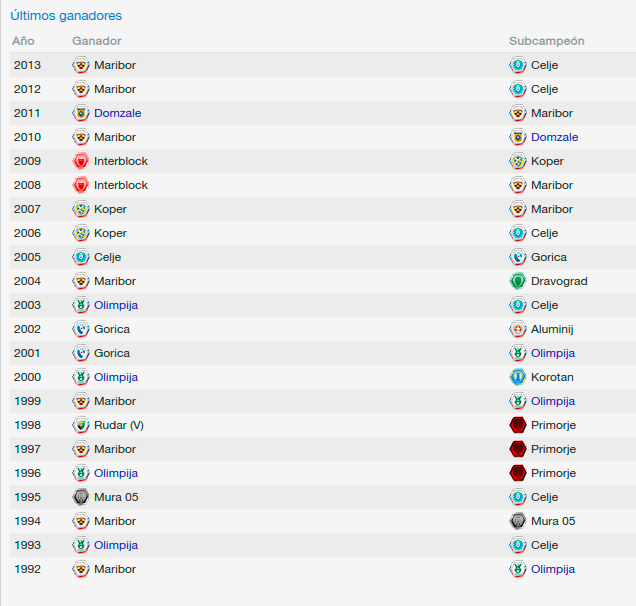Select the Subcampeón column header

[x=546, y=41]
